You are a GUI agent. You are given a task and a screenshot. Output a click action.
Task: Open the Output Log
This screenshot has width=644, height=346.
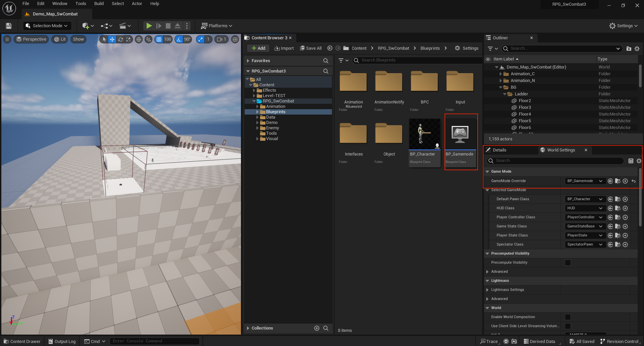coord(62,341)
